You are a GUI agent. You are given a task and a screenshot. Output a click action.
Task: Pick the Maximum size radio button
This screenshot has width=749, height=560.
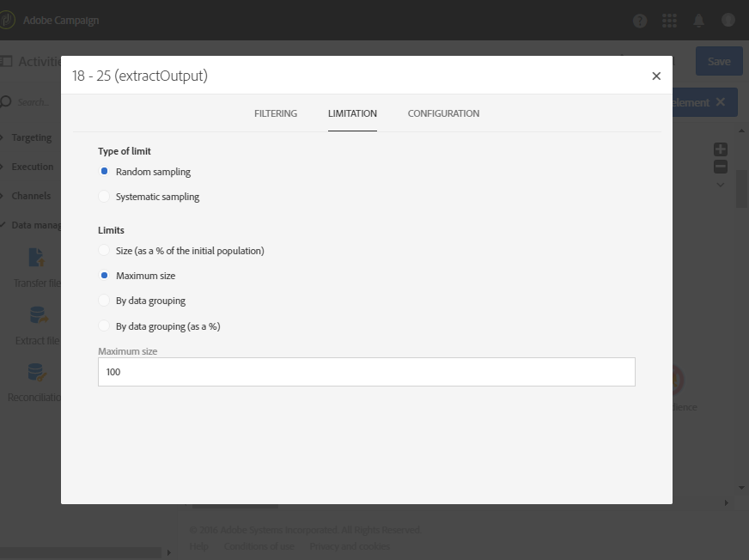pyautogui.click(x=104, y=275)
